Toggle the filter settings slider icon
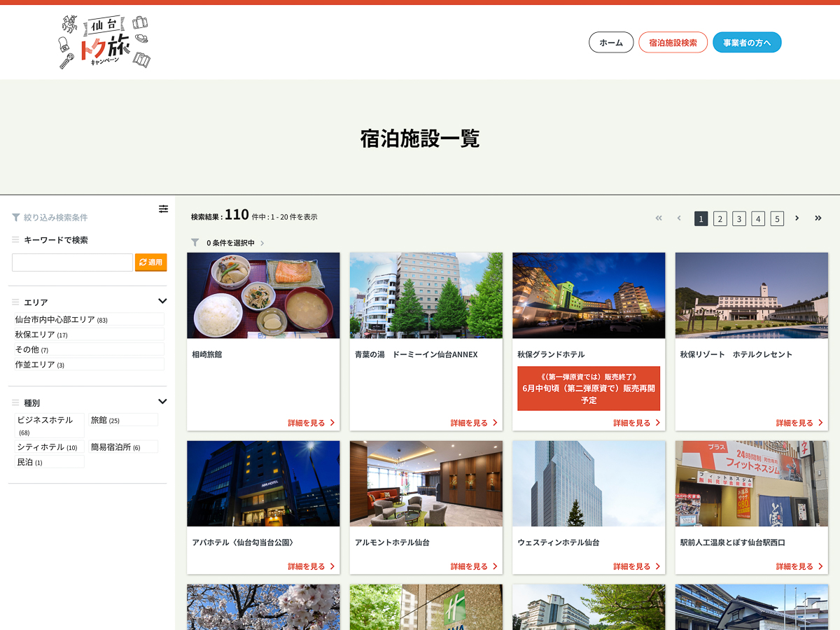The width and height of the screenshot is (840, 630). 163,209
